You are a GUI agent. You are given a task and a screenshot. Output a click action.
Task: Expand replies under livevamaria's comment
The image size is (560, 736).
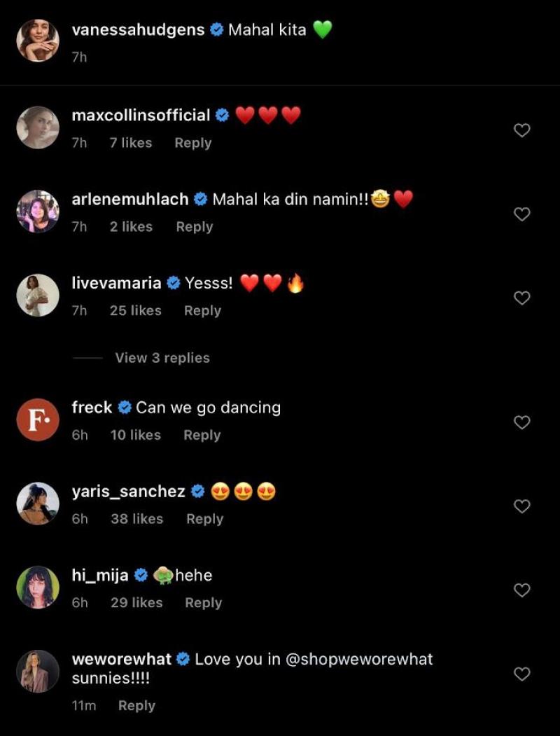pyautogui.click(x=161, y=358)
